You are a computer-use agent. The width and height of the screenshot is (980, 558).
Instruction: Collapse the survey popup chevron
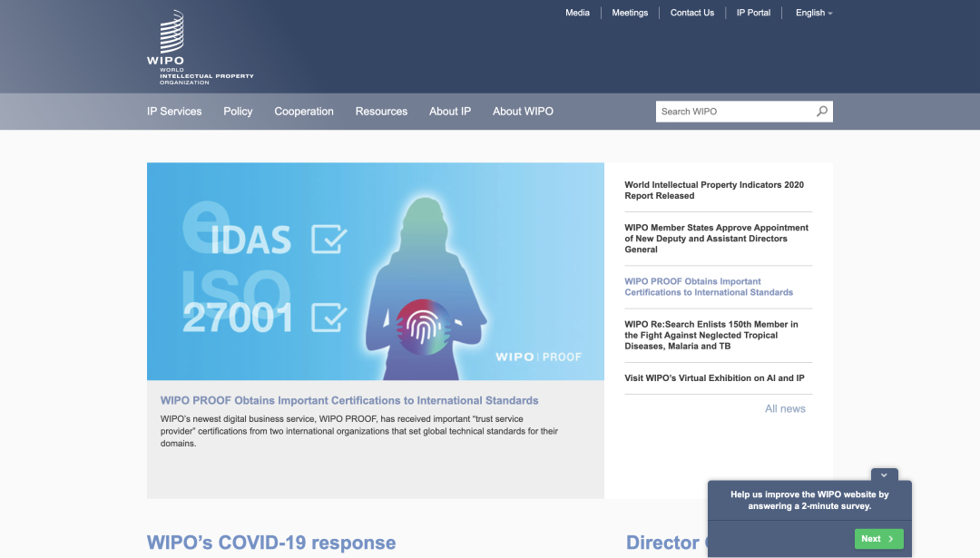pyautogui.click(x=884, y=475)
